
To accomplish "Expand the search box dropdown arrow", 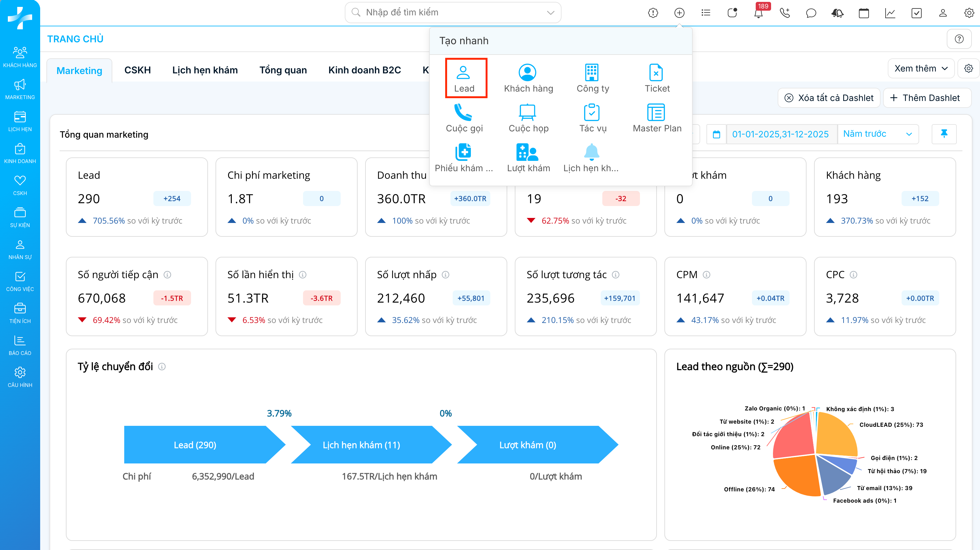I will (550, 13).
